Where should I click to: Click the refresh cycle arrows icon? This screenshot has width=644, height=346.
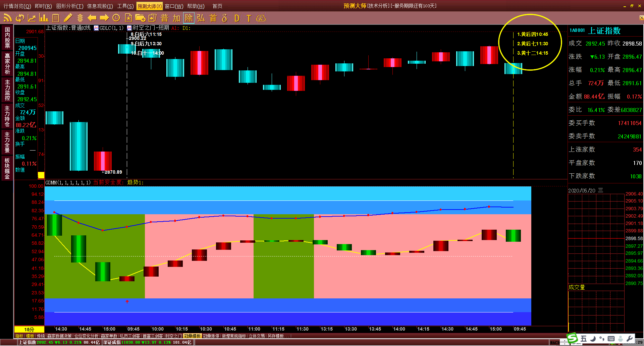(20, 18)
